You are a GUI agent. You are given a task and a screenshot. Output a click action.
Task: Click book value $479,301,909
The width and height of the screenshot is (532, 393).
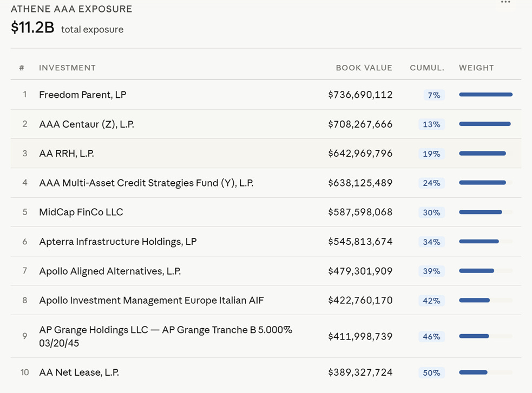point(360,271)
